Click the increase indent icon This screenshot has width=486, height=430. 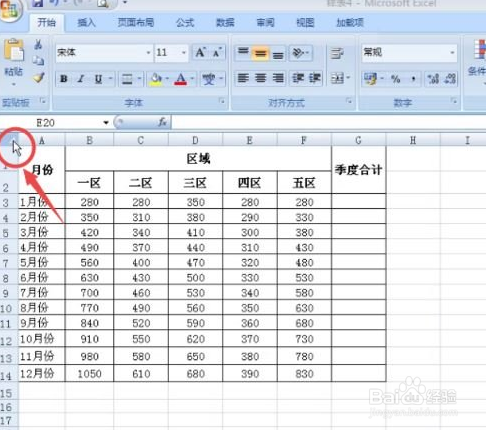314,78
